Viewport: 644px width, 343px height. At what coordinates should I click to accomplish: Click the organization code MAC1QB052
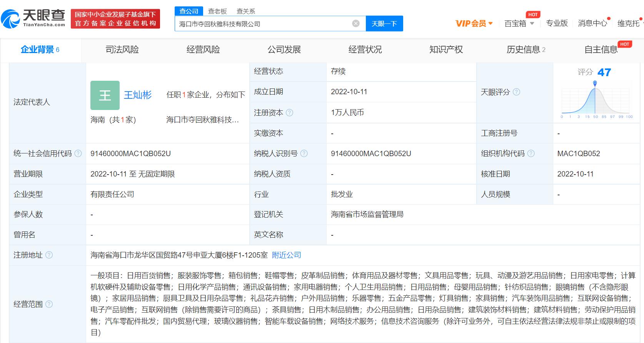pyautogui.click(x=579, y=153)
